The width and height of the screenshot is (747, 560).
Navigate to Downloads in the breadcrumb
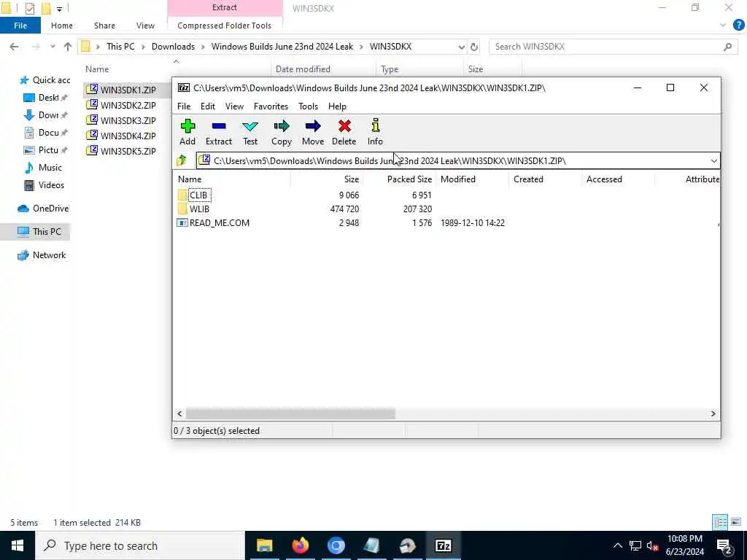point(173,46)
